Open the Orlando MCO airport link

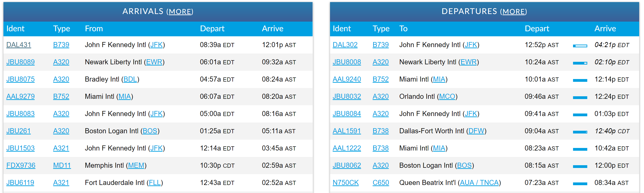[447, 96]
